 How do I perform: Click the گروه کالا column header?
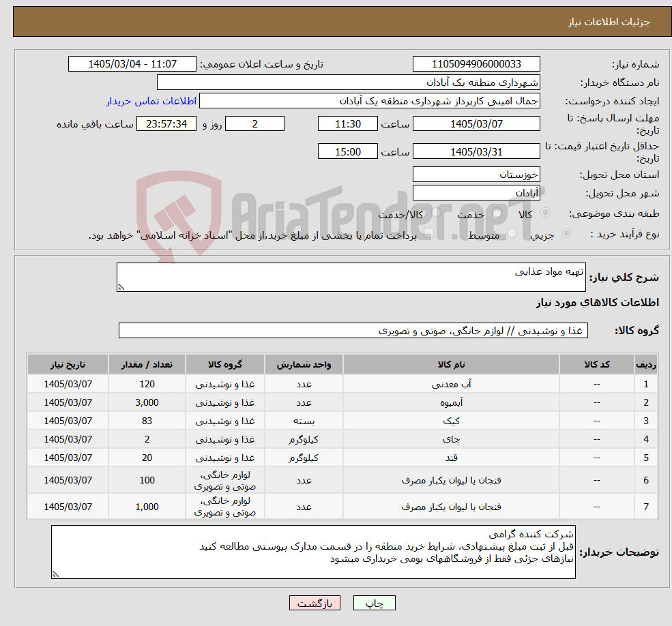(x=225, y=364)
